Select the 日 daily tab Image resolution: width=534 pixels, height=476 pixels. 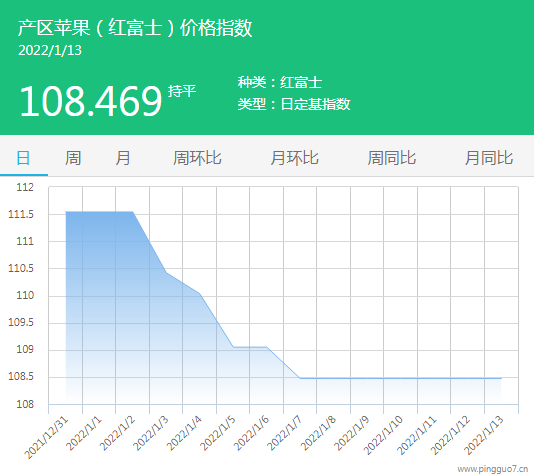(x=23, y=158)
